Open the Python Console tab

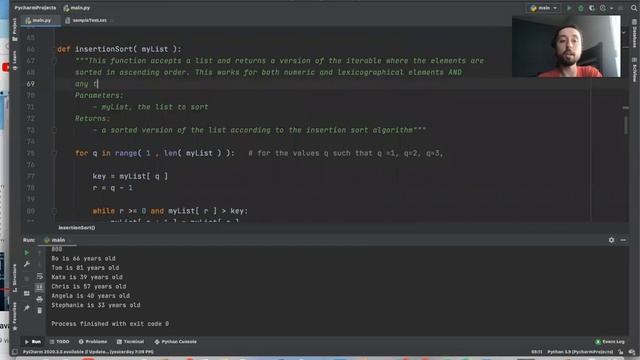tap(176, 342)
